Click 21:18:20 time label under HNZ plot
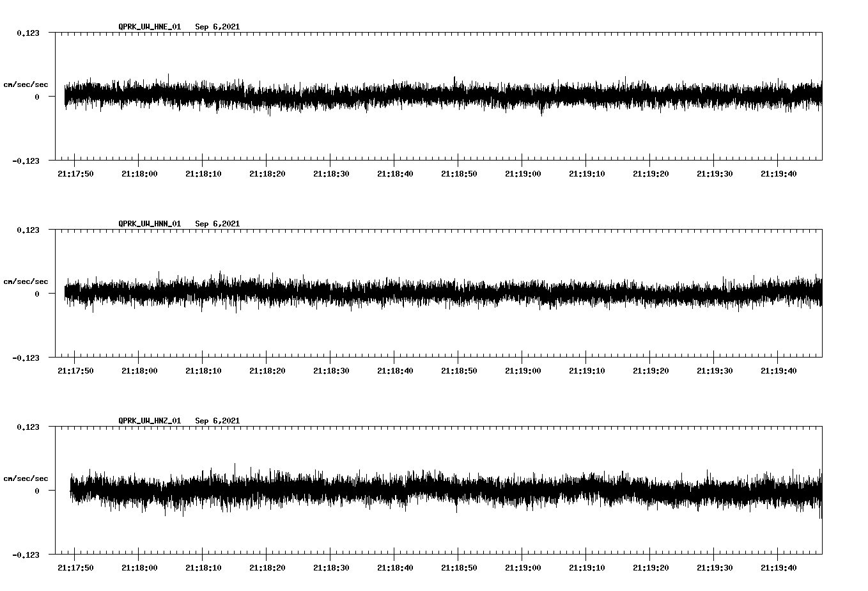The image size is (868, 591). pyautogui.click(x=267, y=568)
